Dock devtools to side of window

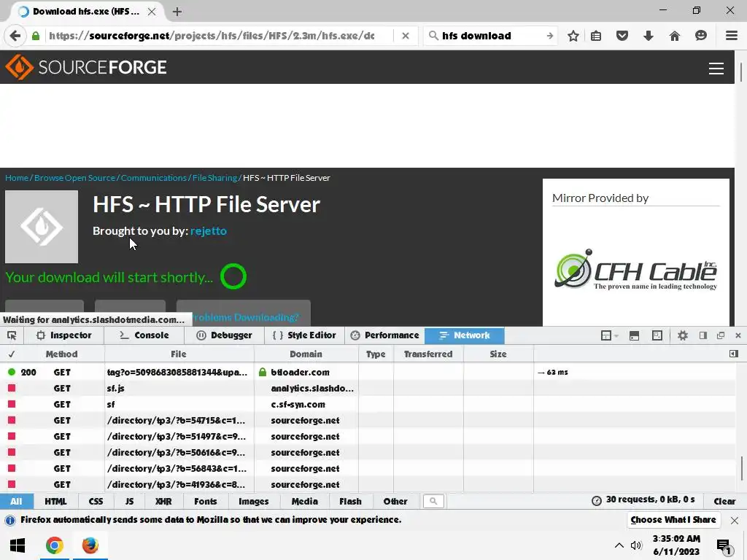[703, 335]
